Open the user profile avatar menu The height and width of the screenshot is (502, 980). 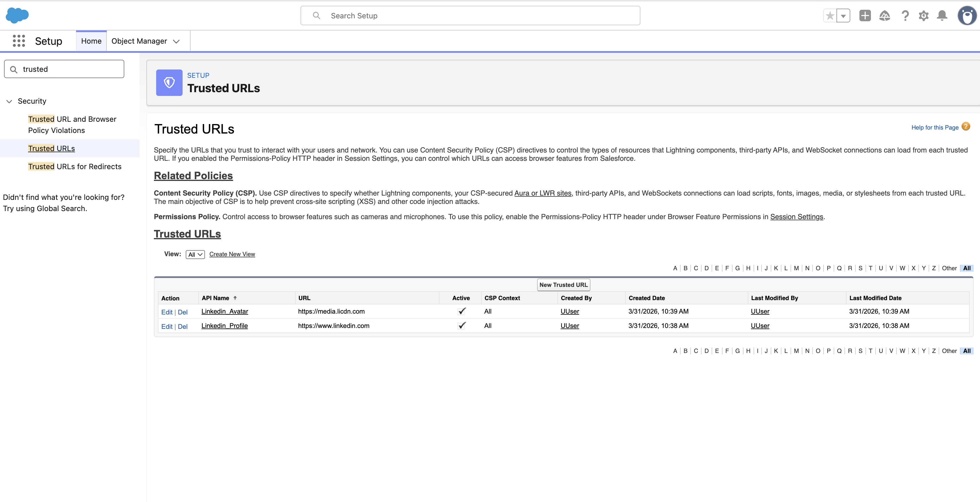click(967, 16)
